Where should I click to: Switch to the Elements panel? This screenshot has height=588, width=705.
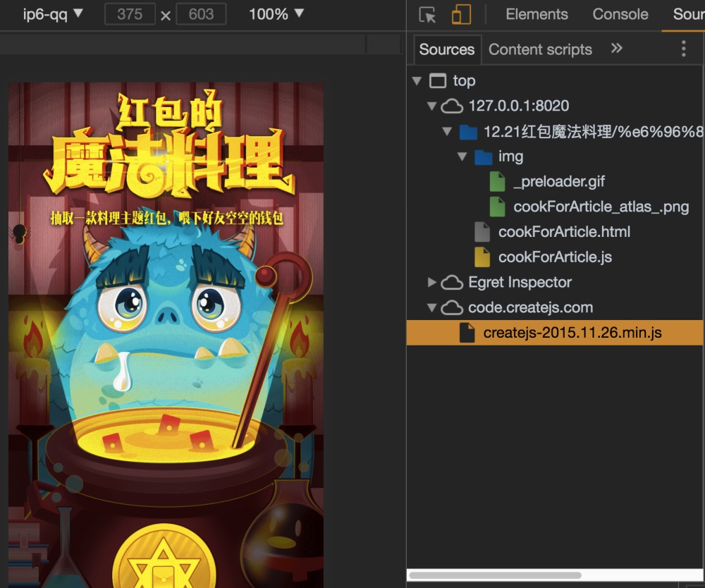point(537,14)
